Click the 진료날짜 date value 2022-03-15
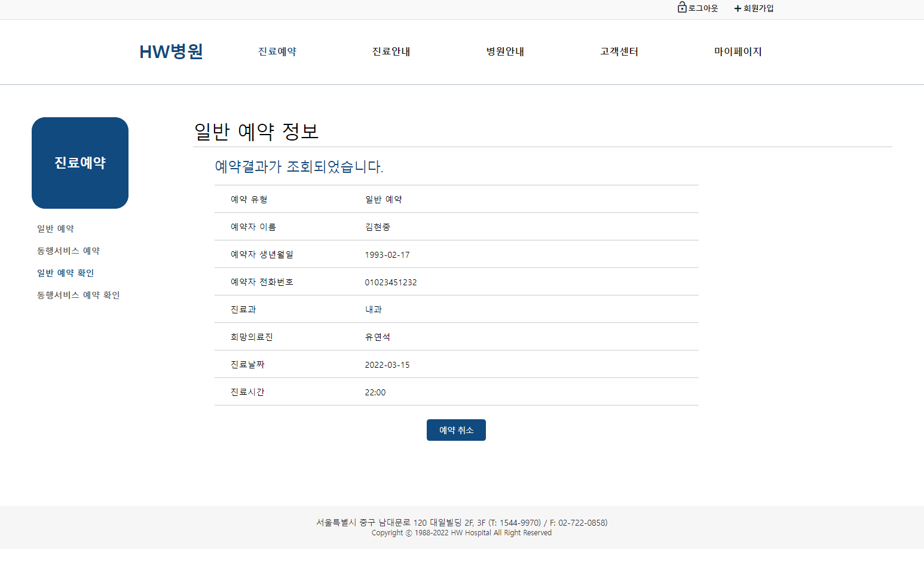This screenshot has height=561, width=924. (x=387, y=364)
